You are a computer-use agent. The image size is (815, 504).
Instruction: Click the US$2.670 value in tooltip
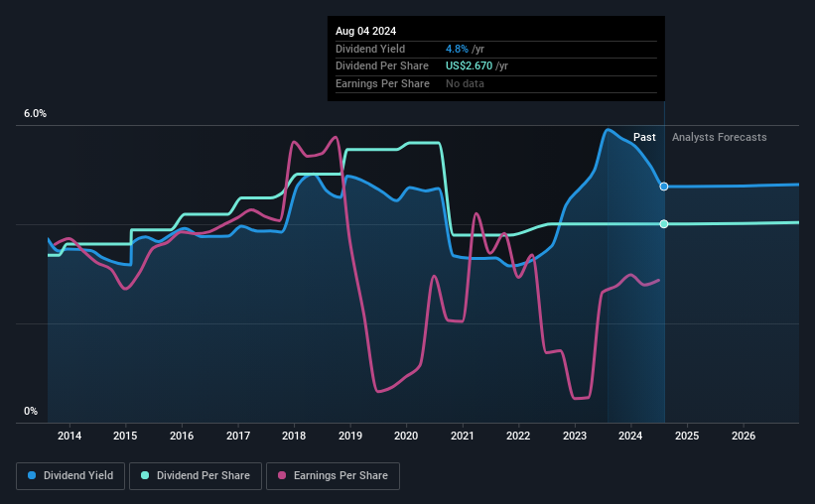click(x=469, y=66)
